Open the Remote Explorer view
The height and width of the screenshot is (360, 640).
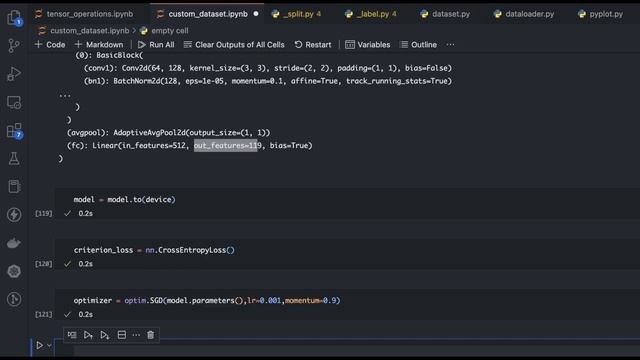click(14, 102)
